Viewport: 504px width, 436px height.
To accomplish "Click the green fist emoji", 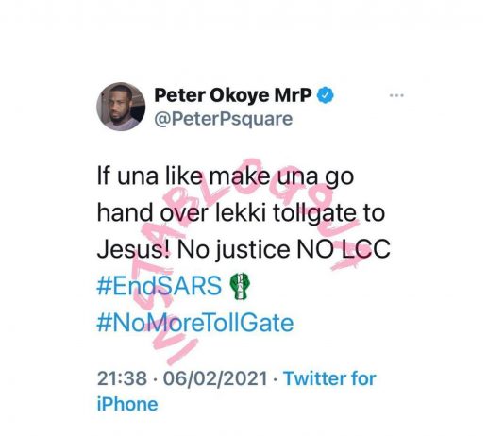I will 240,286.
